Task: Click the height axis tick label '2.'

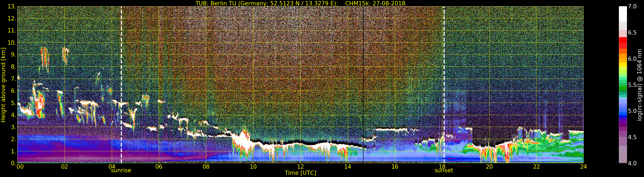Action: coord(13,139)
